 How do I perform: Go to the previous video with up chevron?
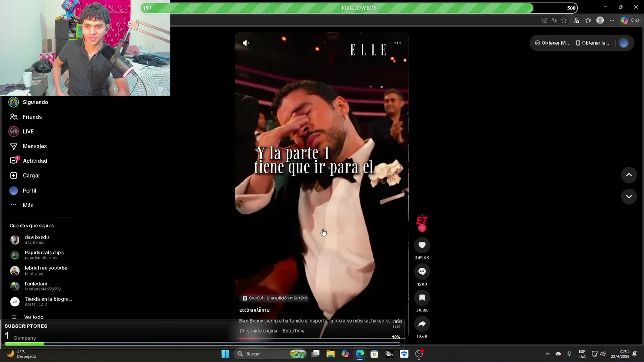[x=629, y=175]
